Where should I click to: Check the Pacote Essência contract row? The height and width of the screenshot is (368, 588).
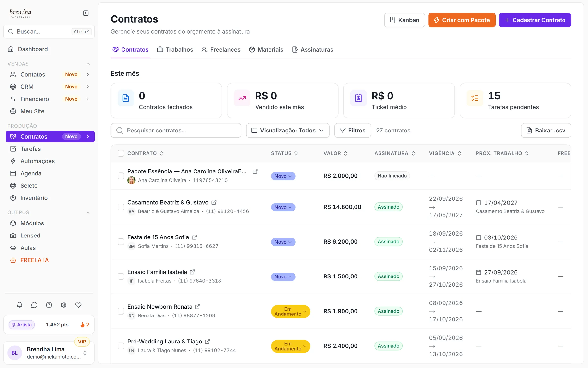(x=121, y=176)
